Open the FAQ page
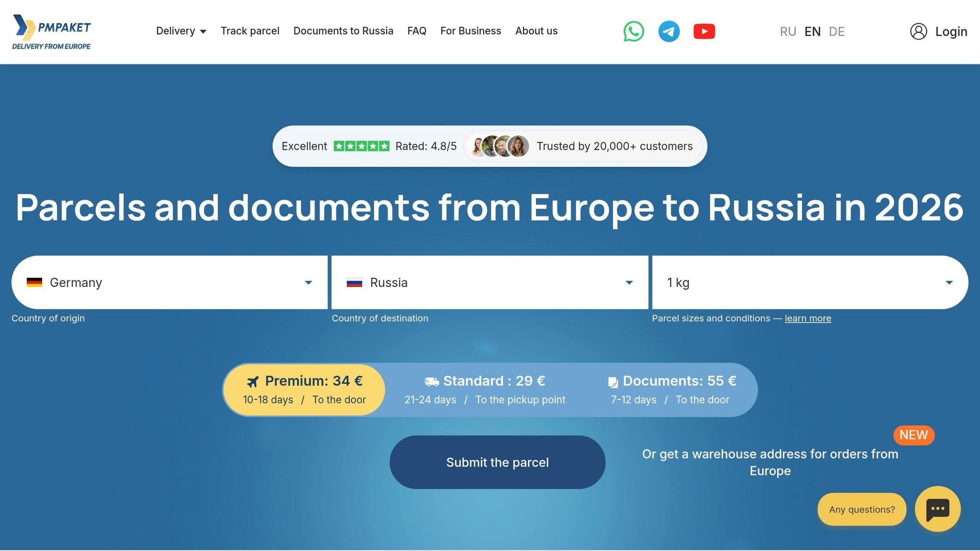Viewport: 980px width, 551px height. pyautogui.click(x=417, y=31)
